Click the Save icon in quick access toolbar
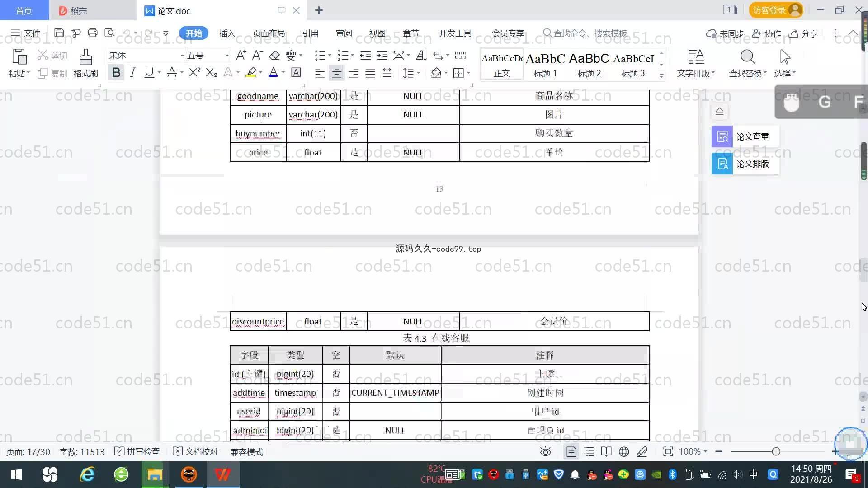The image size is (868, 488). coord(59,33)
